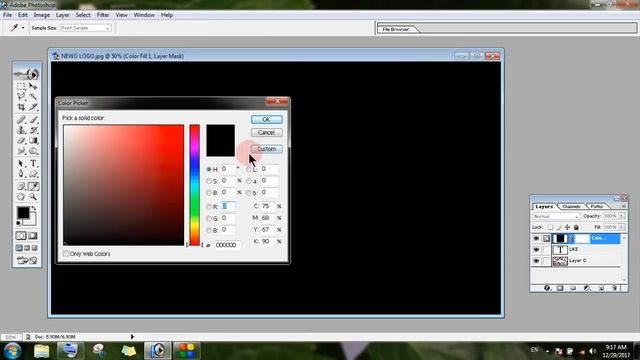
Task: Enable the Only Web Colors checkbox
Action: (66, 254)
